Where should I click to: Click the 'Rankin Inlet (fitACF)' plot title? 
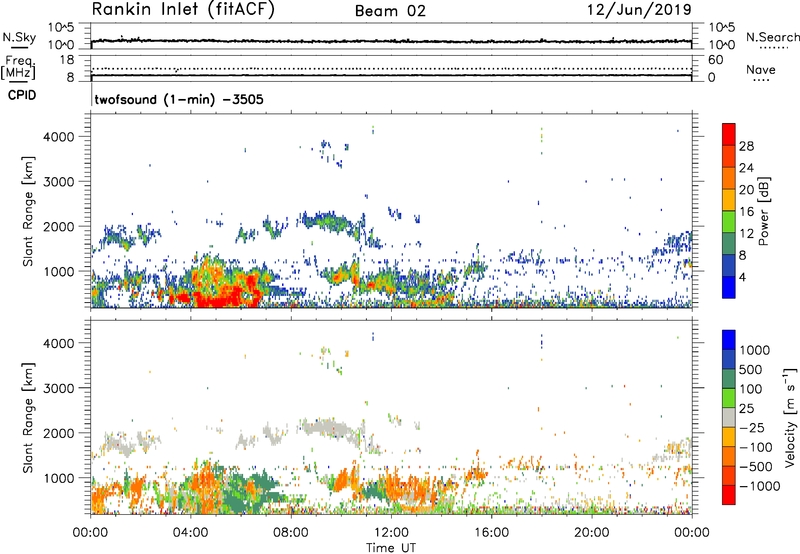[183, 10]
